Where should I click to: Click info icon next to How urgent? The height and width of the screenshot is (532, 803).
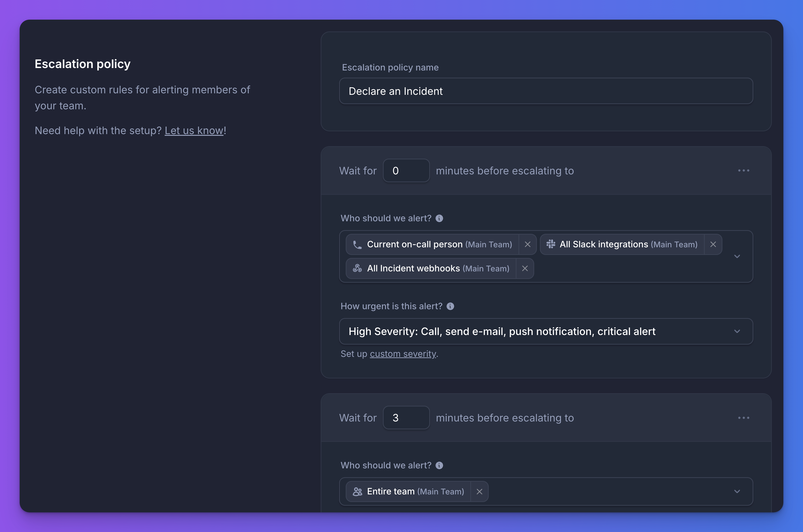pos(450,306)
